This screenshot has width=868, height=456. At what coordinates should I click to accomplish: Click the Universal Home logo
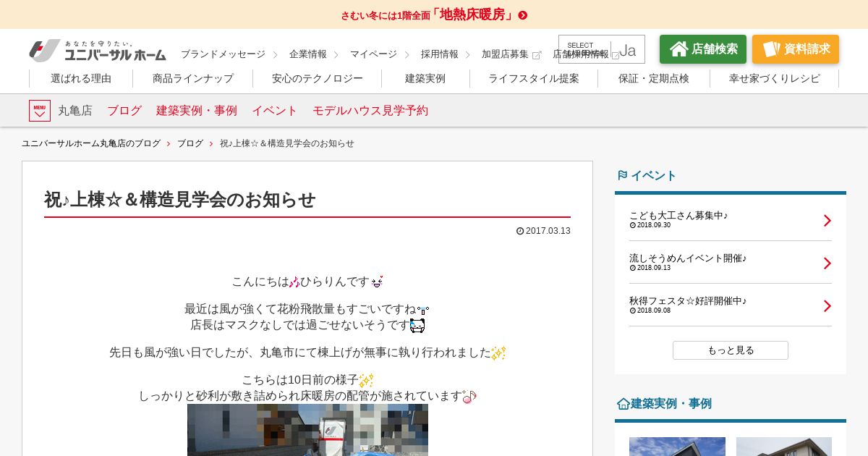[98, 51]
